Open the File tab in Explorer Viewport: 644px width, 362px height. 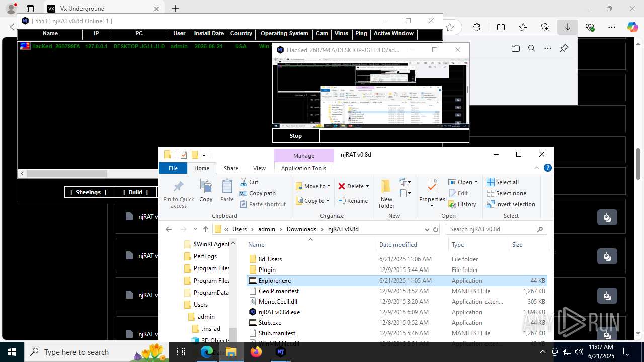pos(173,168)
